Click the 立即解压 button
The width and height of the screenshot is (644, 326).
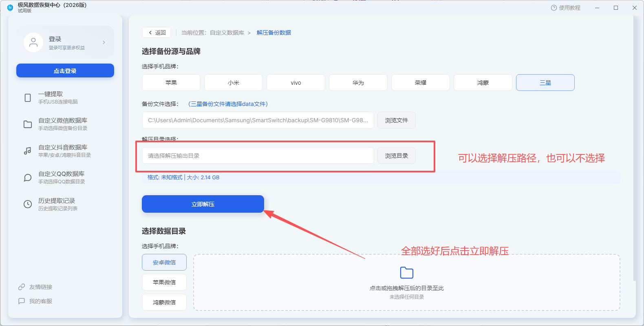[x=203, y=204]
